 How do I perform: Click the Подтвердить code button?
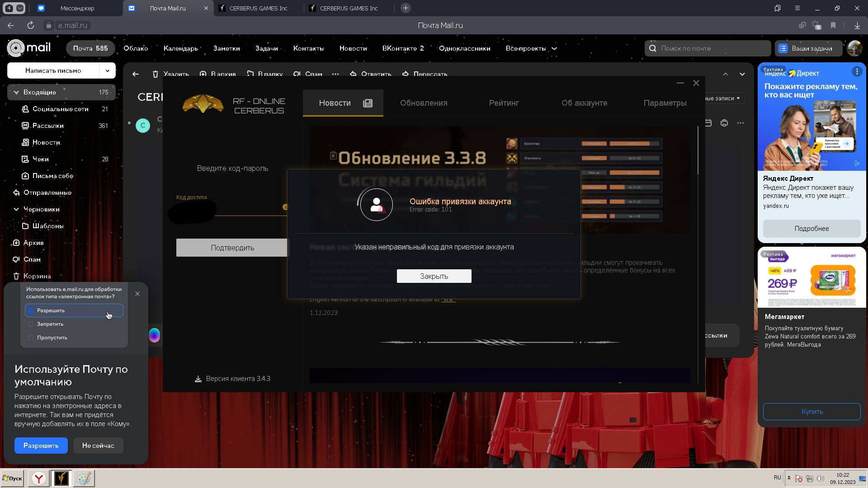232,248
